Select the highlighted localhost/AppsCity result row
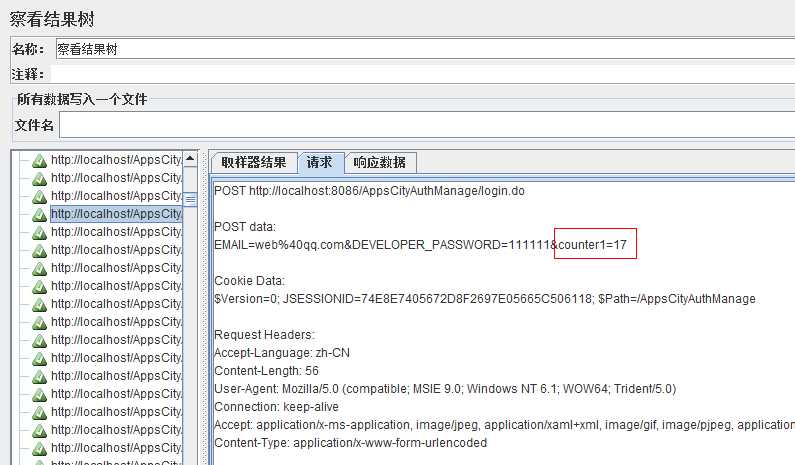The height and width of the screenshot is (465, 795). 116,214
